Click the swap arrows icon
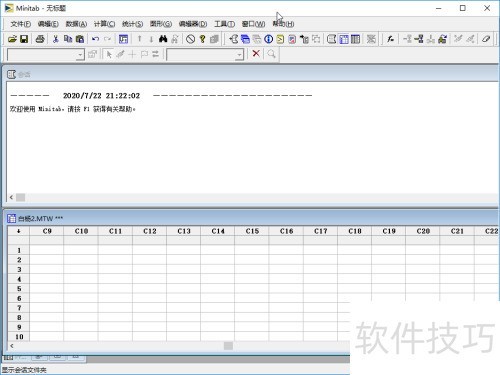The width and height of the screenshot is (500, 375). 156,54
